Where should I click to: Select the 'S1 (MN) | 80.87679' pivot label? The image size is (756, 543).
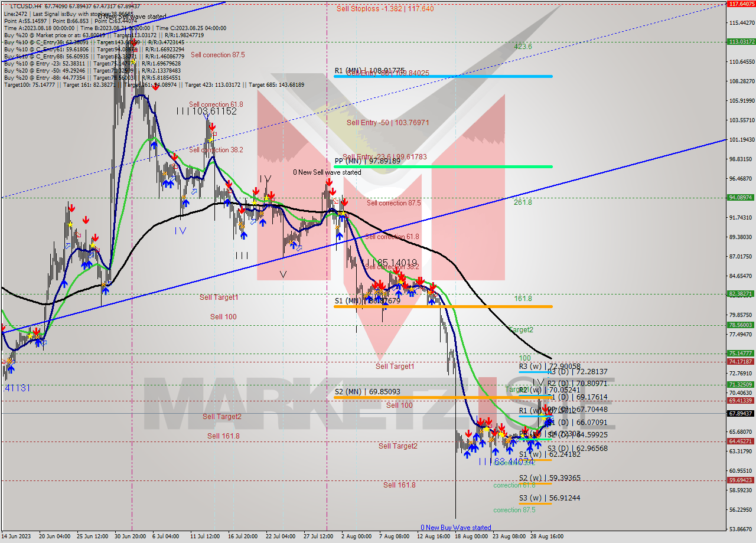pos(367,301)
